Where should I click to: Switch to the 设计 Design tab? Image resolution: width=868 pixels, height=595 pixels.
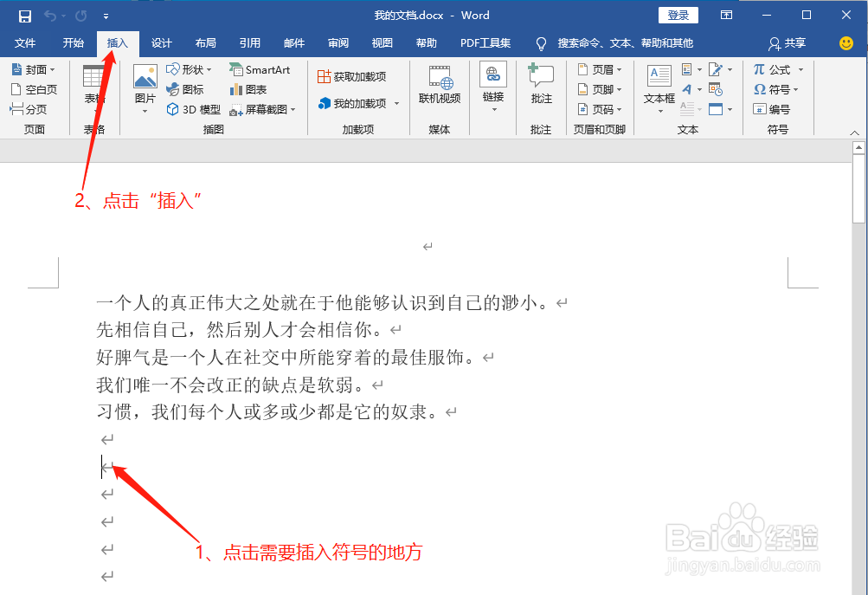coord(161,43)
